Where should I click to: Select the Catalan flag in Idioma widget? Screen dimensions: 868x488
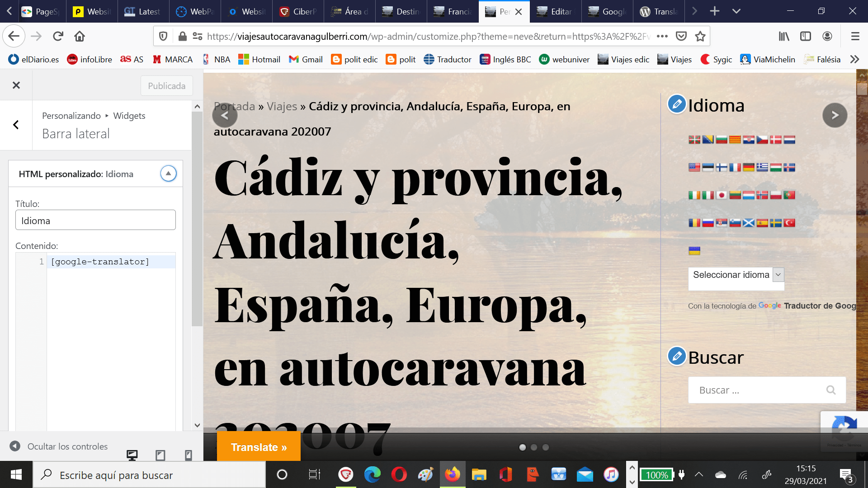coord(735,140)
